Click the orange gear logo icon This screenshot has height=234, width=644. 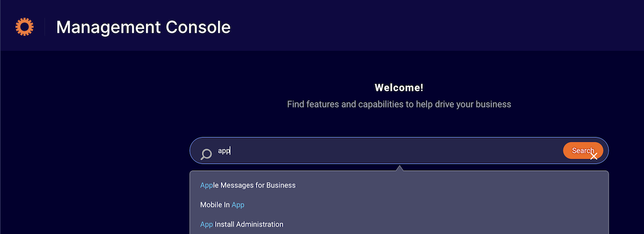pos(24,27)
